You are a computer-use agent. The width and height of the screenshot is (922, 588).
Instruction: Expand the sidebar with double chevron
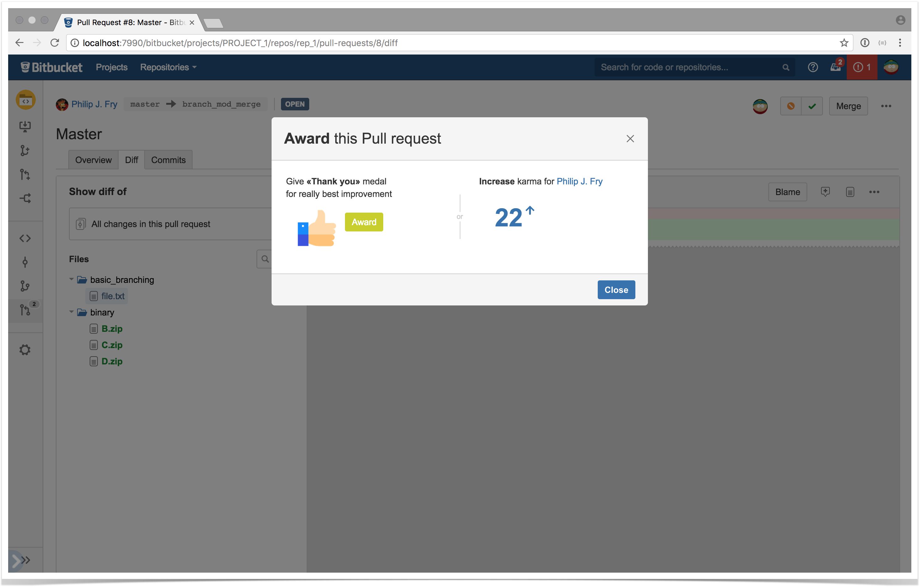pyautogui.click(x=25, y=561)
